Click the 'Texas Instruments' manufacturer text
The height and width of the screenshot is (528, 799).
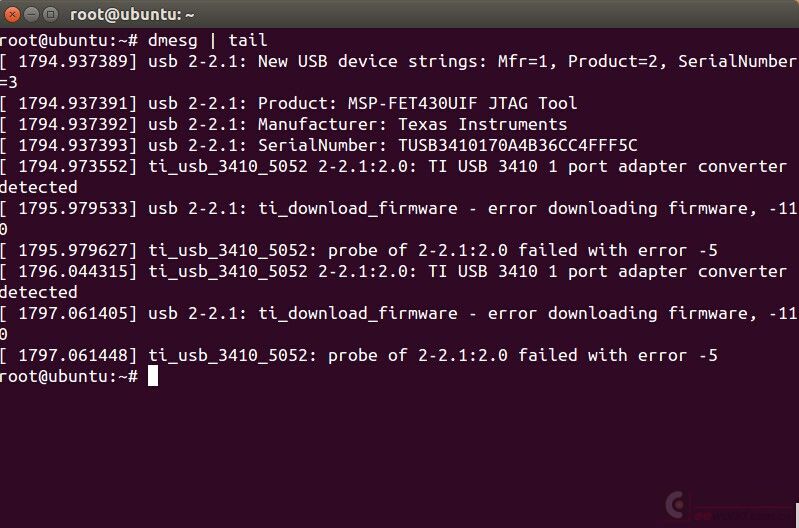tap(482, 124)
